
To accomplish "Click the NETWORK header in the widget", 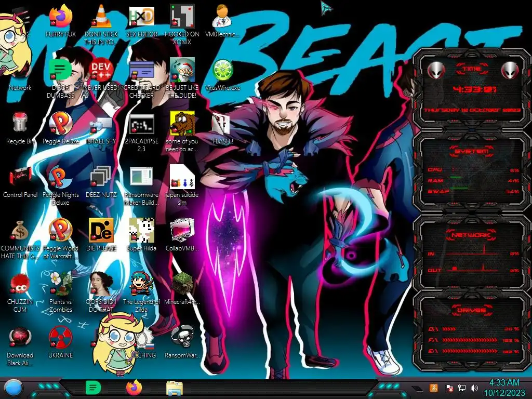I will point(471,235).
